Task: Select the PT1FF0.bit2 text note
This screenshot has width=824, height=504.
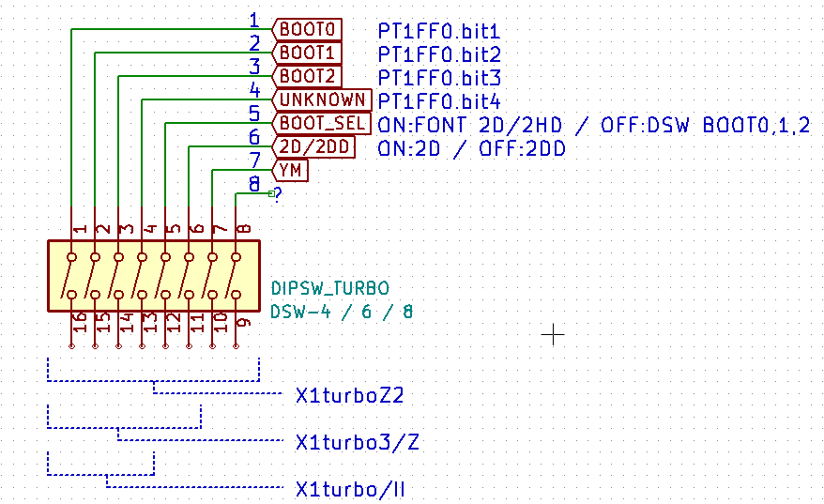Action: click(439, 54)
